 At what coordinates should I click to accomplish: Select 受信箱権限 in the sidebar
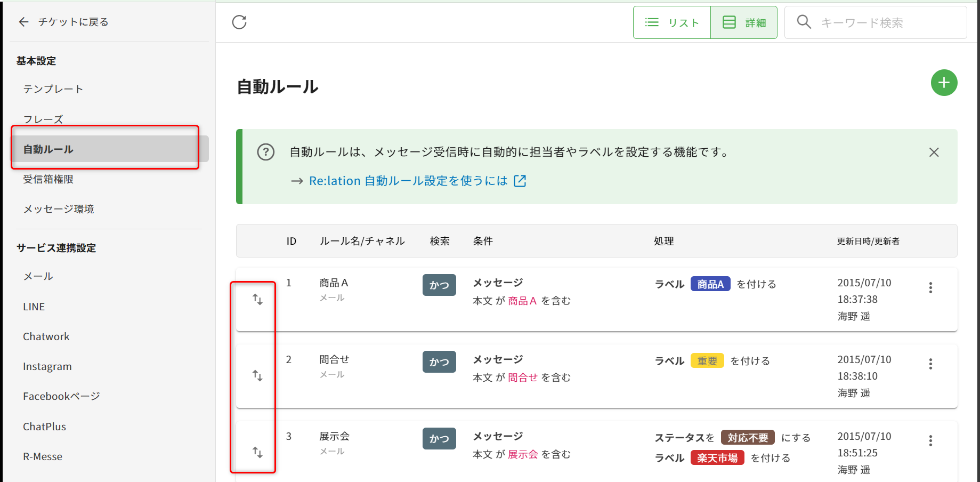point(48,180)
